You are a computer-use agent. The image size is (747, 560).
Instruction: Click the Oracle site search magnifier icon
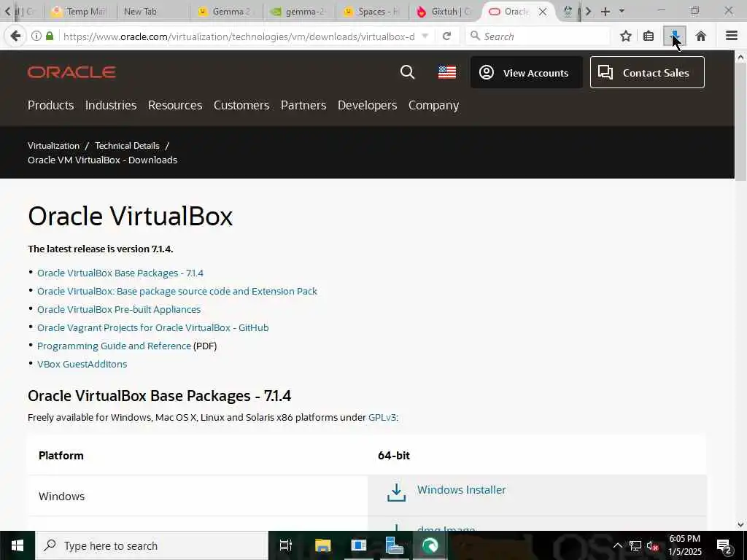(407, 72)
